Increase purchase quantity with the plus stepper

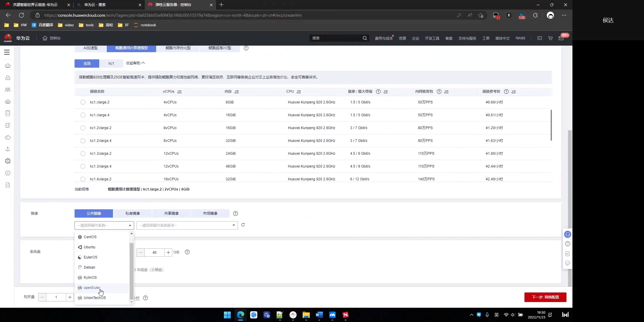click(70, 297)
